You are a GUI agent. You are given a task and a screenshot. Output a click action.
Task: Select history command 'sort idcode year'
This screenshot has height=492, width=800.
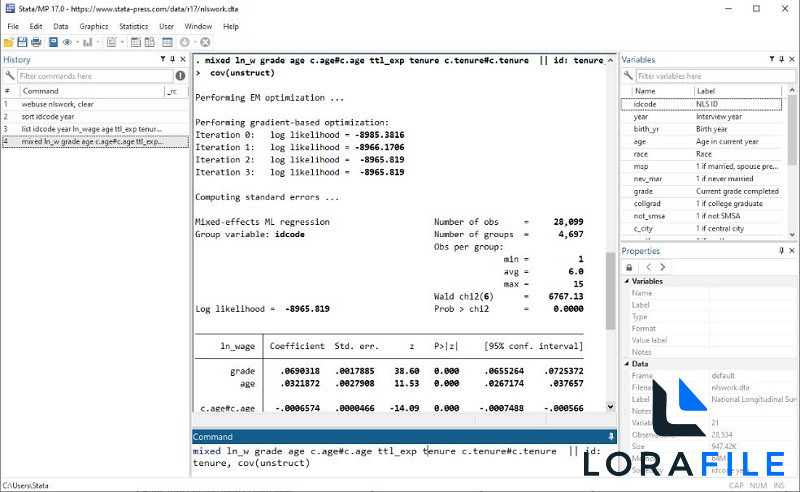coord(95,116)
